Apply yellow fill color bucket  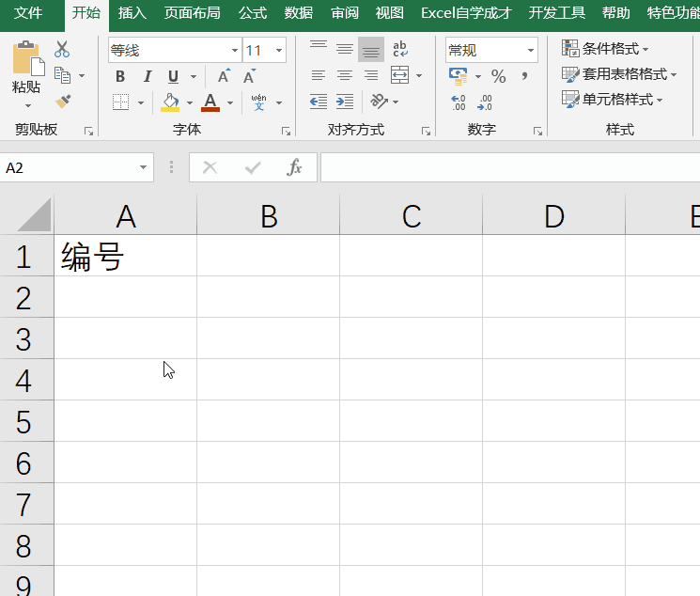[170, 102]
